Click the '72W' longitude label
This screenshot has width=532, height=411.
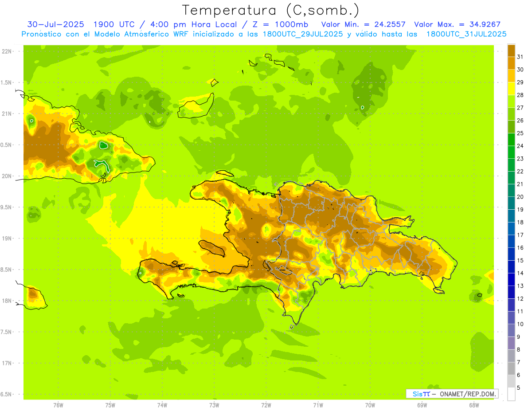(266, 405)
